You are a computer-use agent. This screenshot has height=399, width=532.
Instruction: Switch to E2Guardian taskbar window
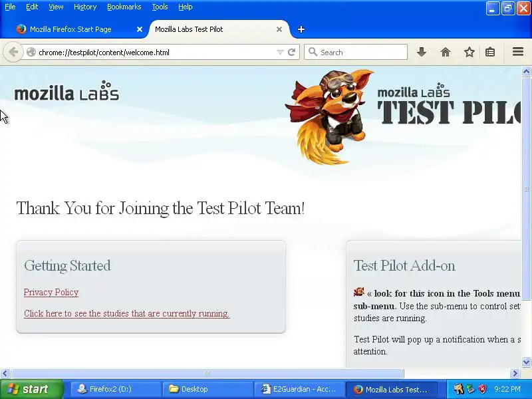(299, 389)
